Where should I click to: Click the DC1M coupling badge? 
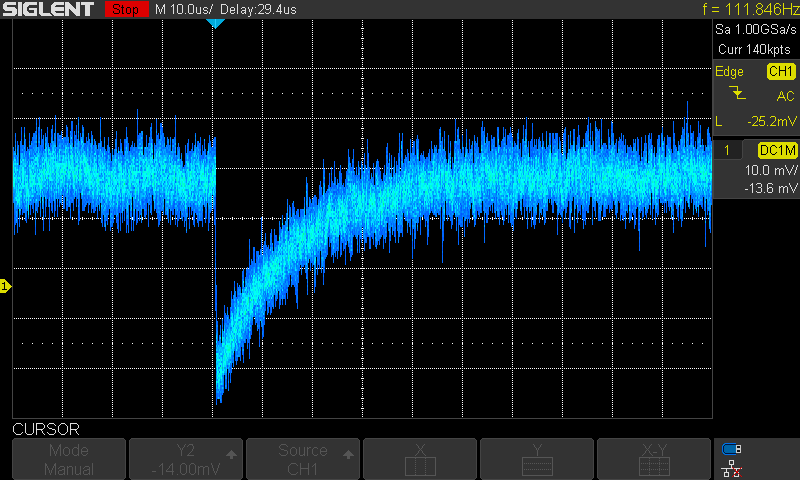(777, 150)
